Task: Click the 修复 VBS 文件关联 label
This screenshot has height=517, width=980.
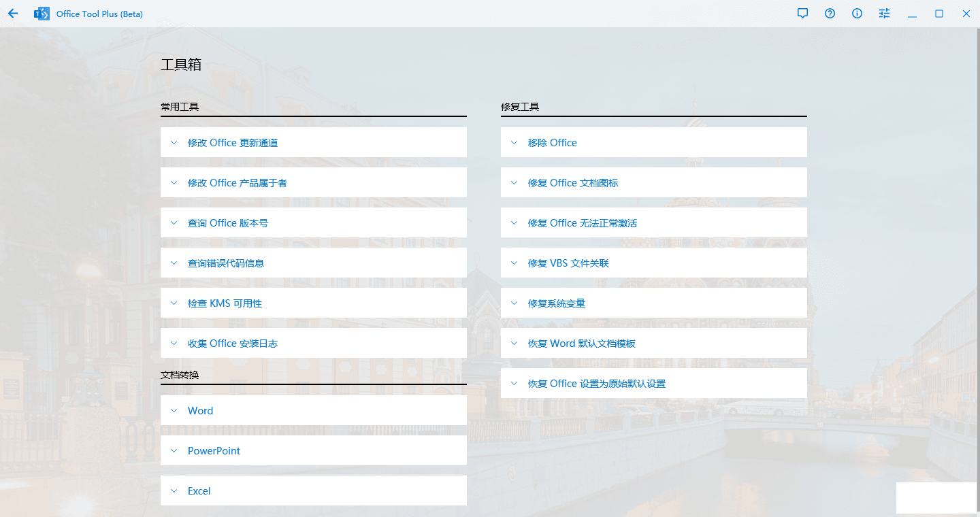Action: coord(568,263)
